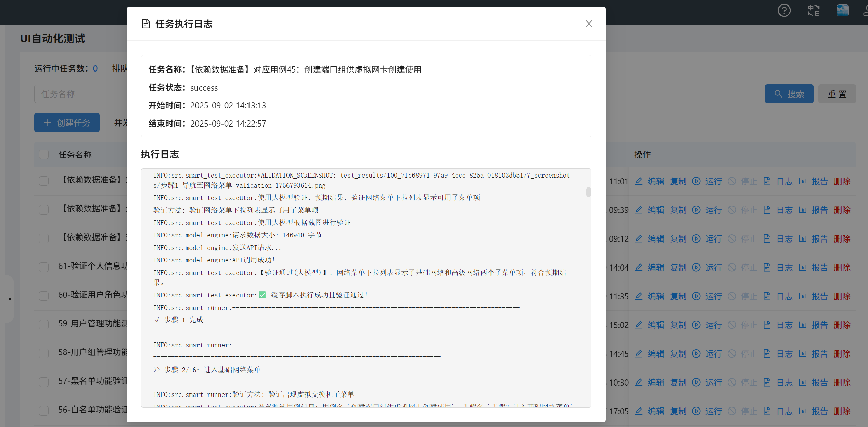Click the run play icon in 14:04 row
This screenshot has width=868, height=427.
click(696, 268)
